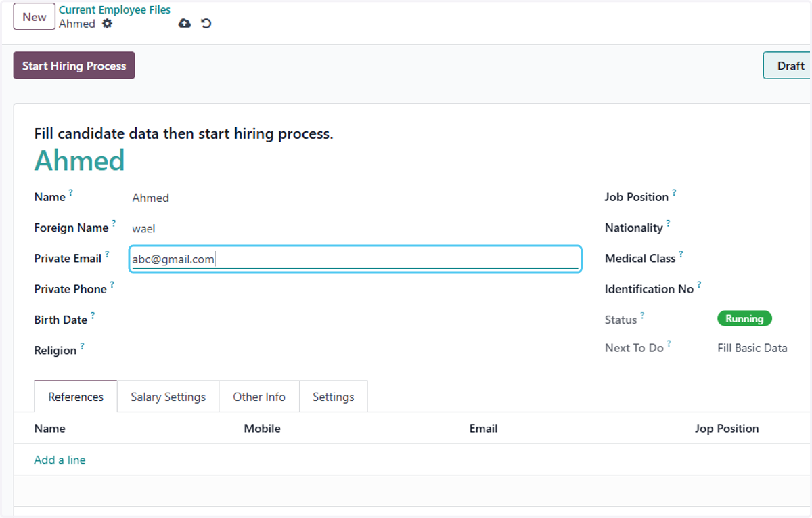This screenshot has height=518, width=812.
Task: Click the help mark next to Next To Do
Action: click(669, 344)
